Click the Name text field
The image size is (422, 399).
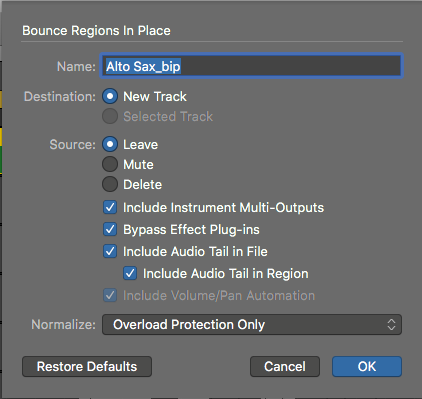pos(251,66)
